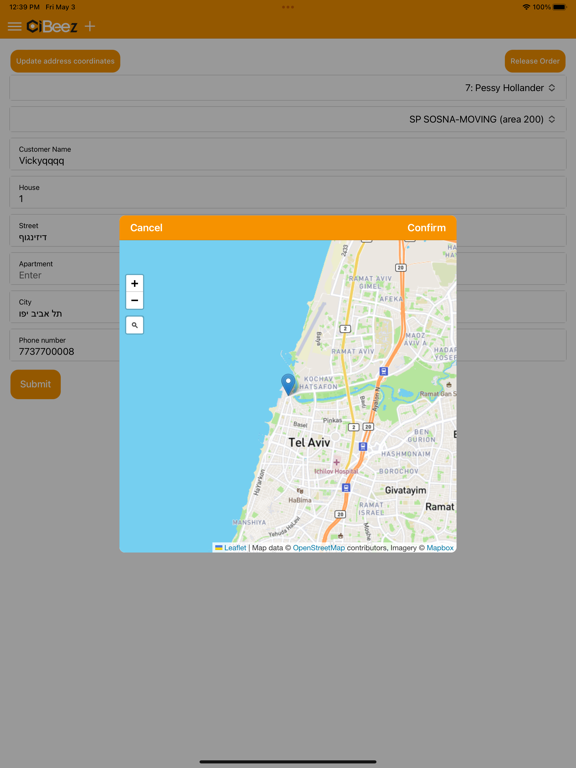Tap the Hashmonaim map label
The width and height of the screenshot is (576, 768).
point(406,454)
